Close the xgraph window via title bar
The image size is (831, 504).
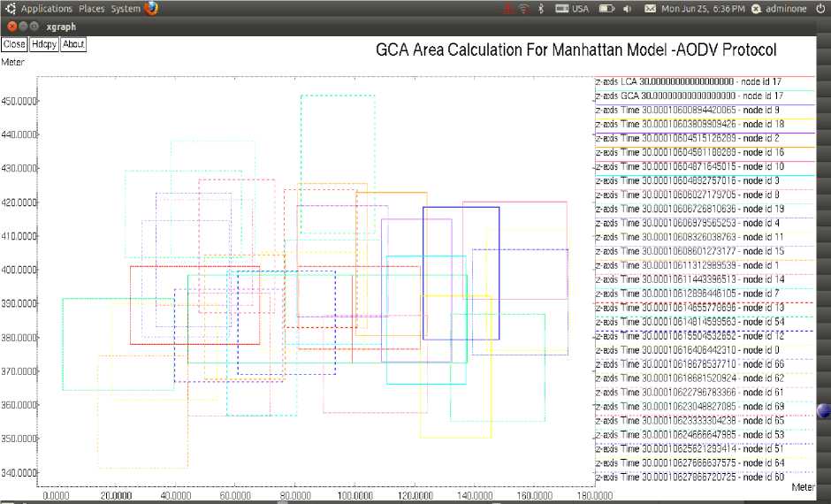(11, 26)
